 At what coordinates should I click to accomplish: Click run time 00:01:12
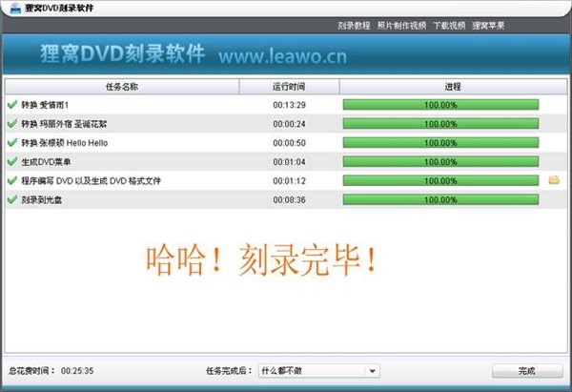289,181
